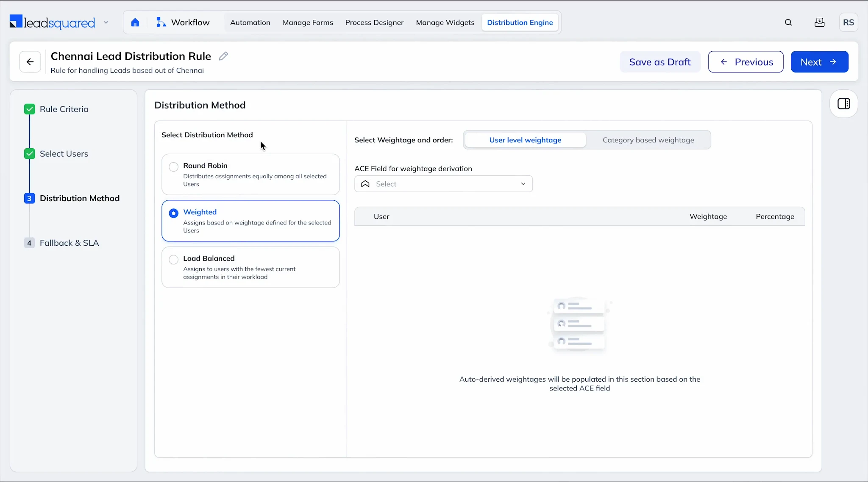This screenshot has height=482, width=868.
Task: Switch to User level weightage
Action: tap(525, 140)
